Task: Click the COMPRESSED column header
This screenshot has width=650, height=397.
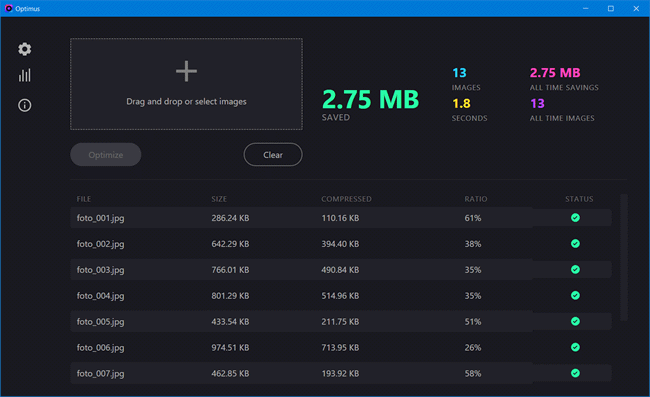Action: [x=346, y=199]
